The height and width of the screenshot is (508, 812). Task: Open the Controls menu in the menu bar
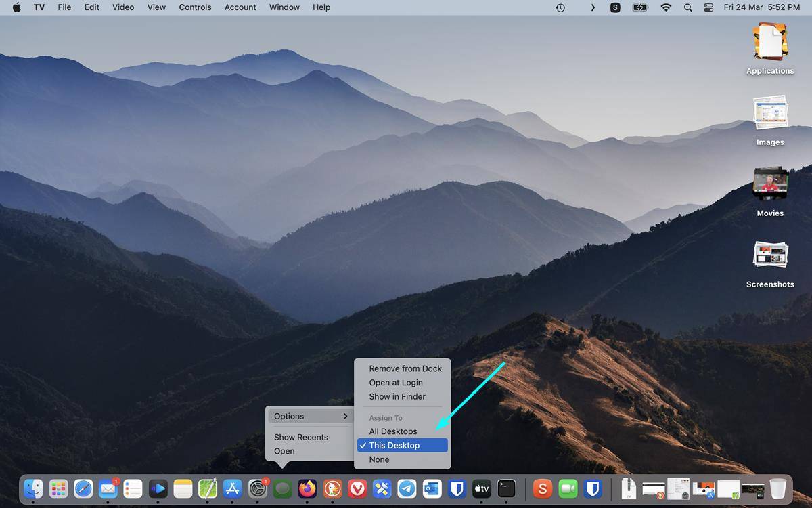[195, 7]
